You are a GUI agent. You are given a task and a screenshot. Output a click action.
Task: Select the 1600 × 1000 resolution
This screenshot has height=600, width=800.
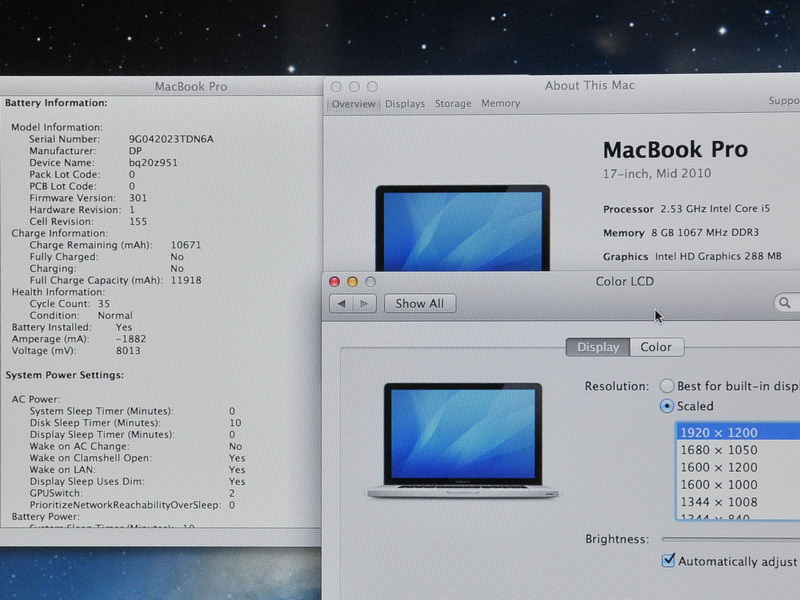click(x=738, y=485)
